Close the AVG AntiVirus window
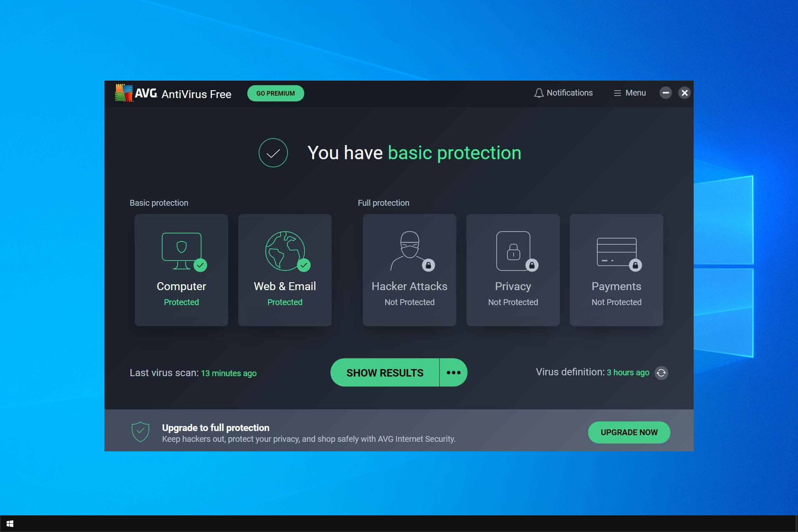This screenshot has width=798, height=532. (x=685, y=93)
